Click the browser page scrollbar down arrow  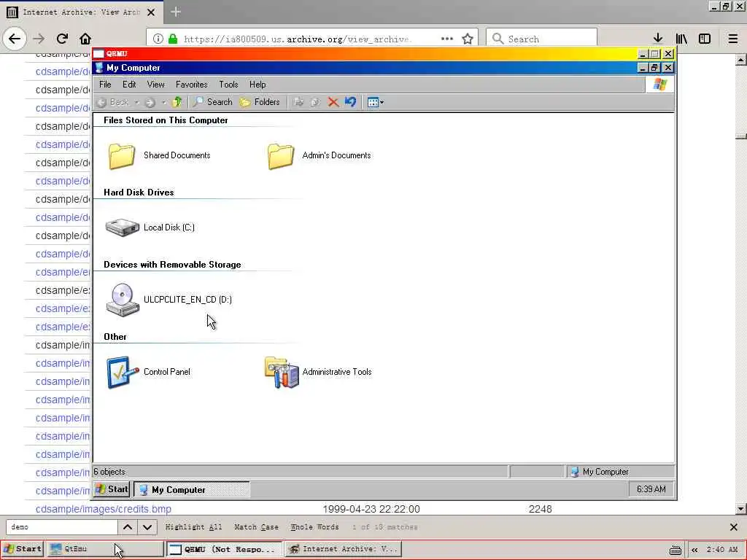tap(740, 509)
